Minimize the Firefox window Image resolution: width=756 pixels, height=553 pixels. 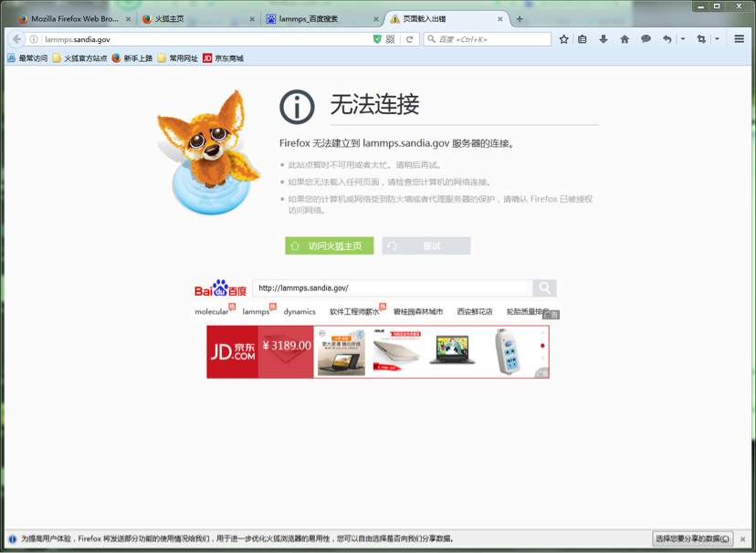coord(700,6)
